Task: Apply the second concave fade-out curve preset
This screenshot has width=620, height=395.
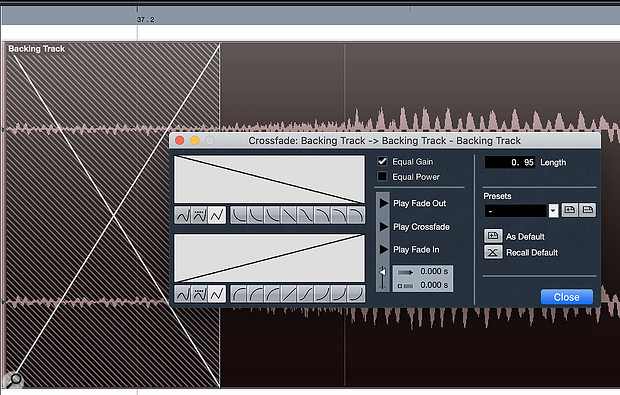Action: (x=255, y=215)
